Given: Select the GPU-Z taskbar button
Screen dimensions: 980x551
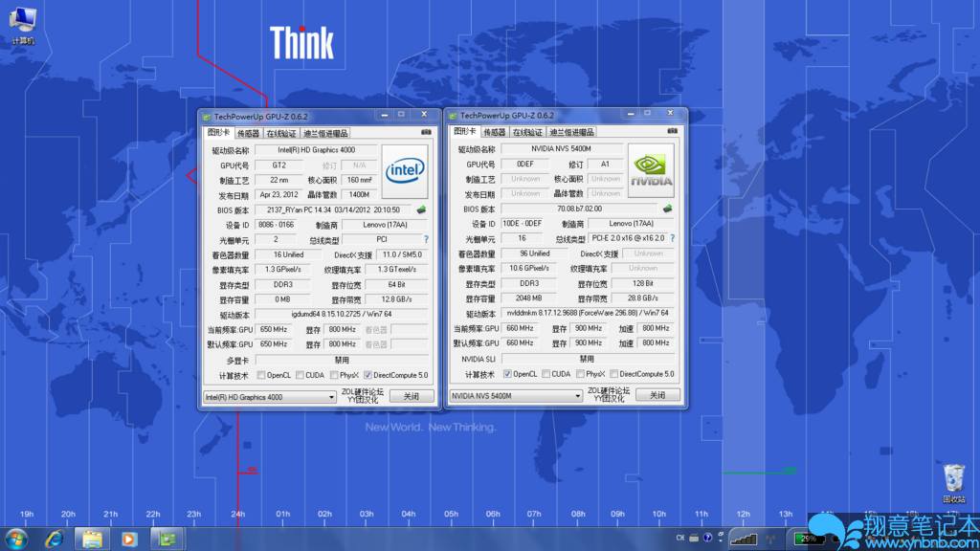Looking at the screenshot, I should [167, 539].
